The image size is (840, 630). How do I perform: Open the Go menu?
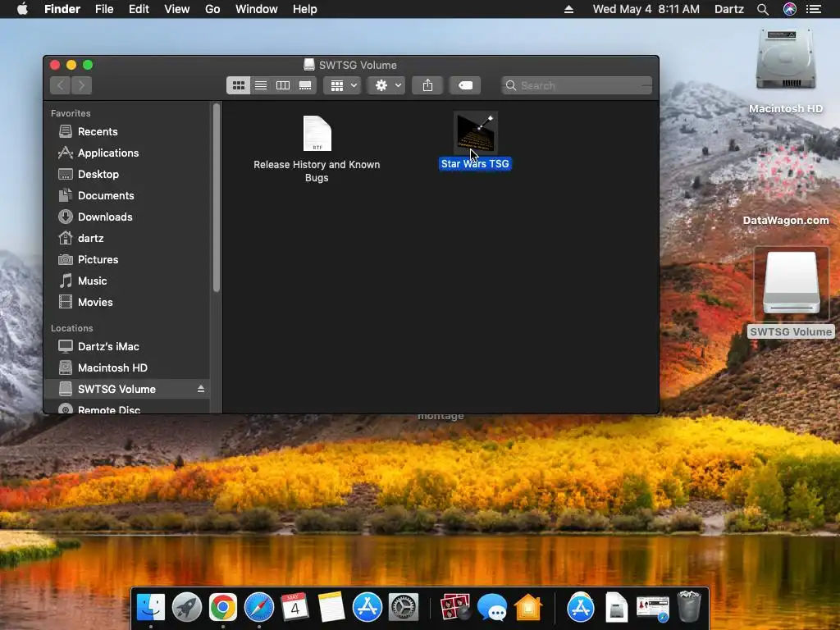coord(212,9)
